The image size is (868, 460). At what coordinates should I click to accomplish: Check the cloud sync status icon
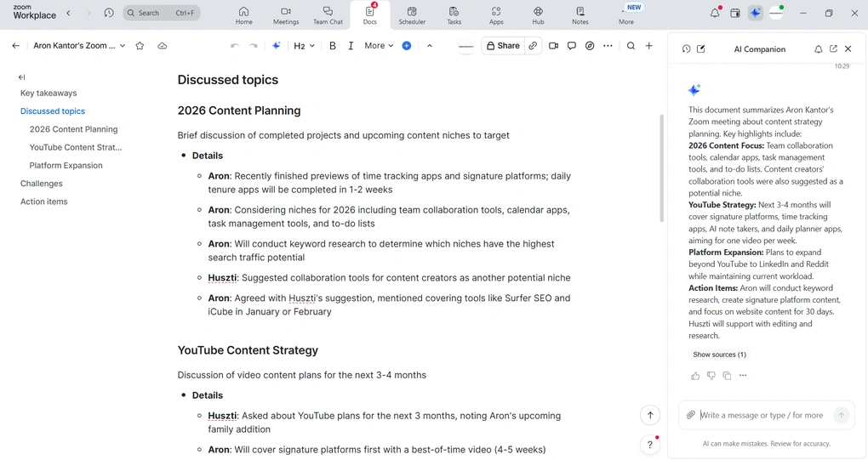coord(163,46)
